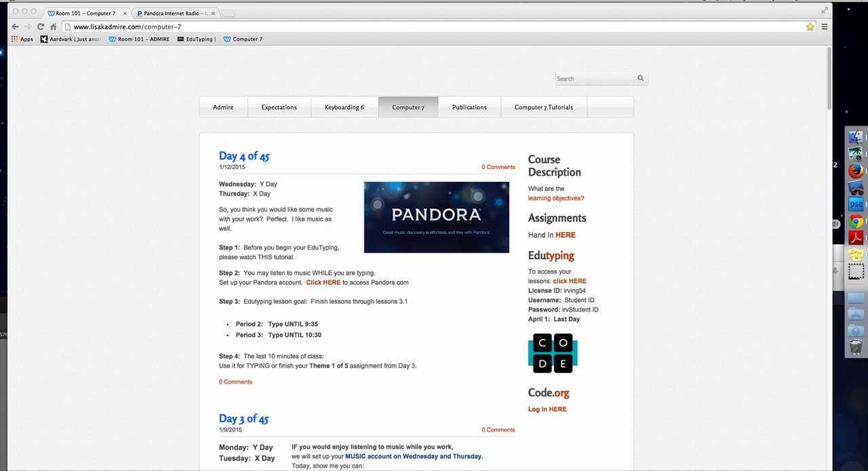This screenshot has height=471, width=868.
Task: Open Adobe Reader from the Dock
Action: tap(856, 238)
